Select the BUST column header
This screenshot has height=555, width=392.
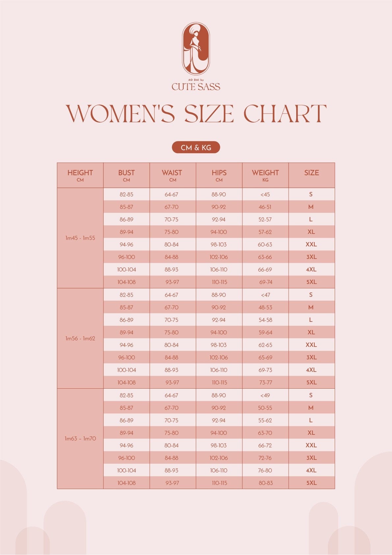pyautogui.click(x=126, y=175)
